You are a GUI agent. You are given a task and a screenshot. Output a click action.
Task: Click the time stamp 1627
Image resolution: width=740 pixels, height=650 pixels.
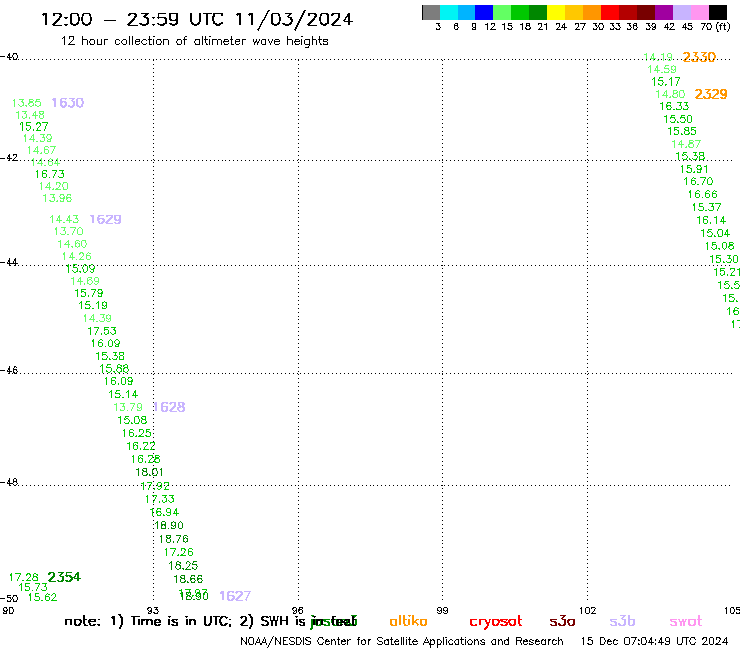click(x=235, y=596)
